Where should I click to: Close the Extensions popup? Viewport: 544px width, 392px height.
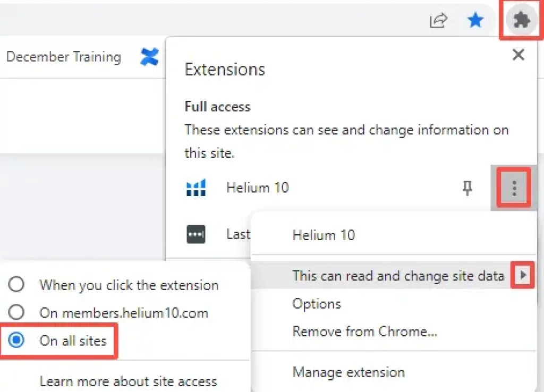pyautogui.click(x=518, y=54)
